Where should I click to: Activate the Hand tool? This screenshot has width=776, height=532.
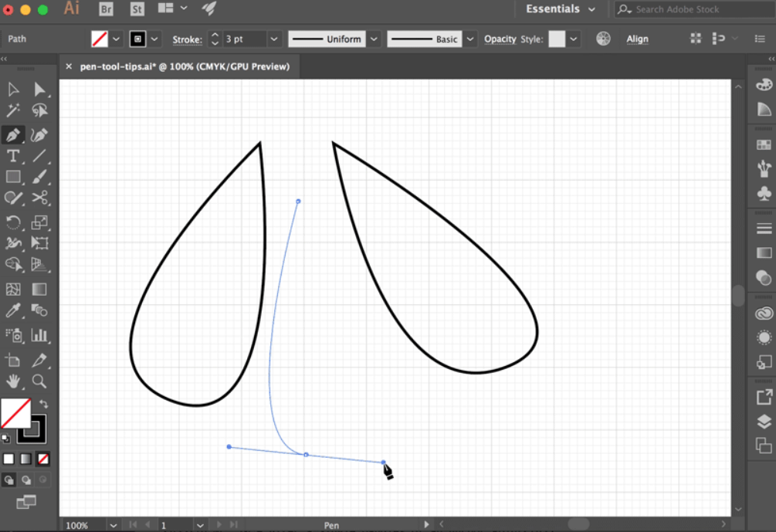pyautogui.click(x=13, y=381)
